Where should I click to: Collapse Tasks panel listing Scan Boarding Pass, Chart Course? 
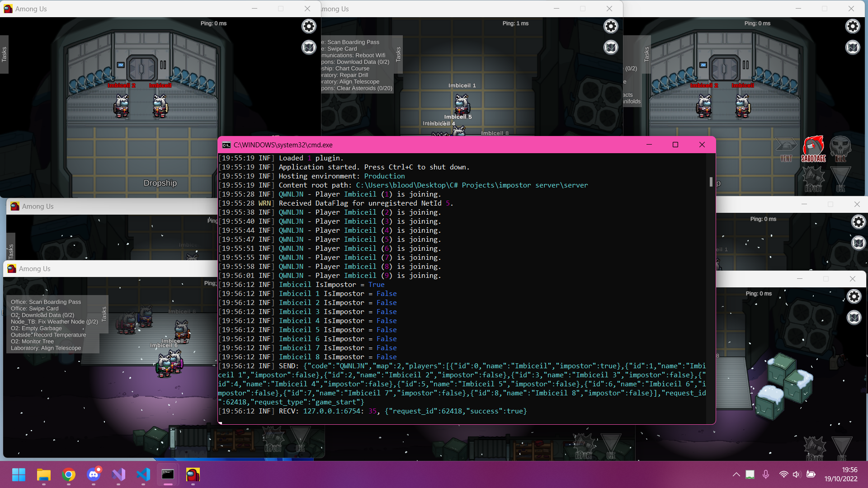(x=398, y=54)
